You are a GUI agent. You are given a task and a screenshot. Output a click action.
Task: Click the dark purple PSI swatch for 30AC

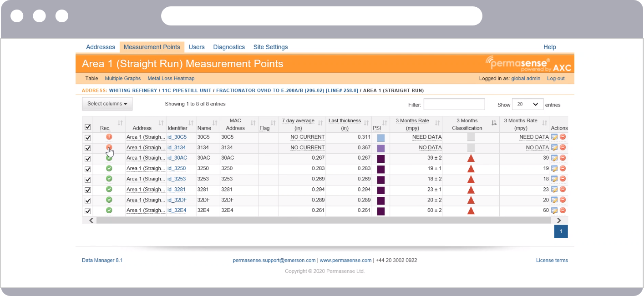[381, 159]
